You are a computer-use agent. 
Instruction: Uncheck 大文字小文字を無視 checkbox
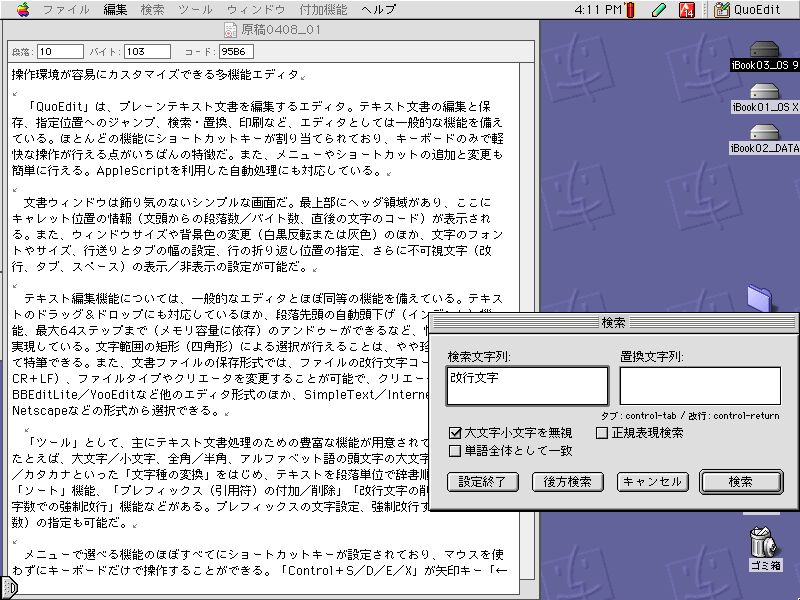pos(455,434)
